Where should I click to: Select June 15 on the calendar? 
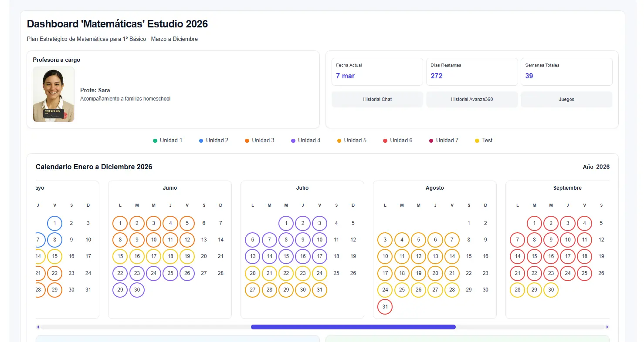pyautogui.click(x=120, y=256)
